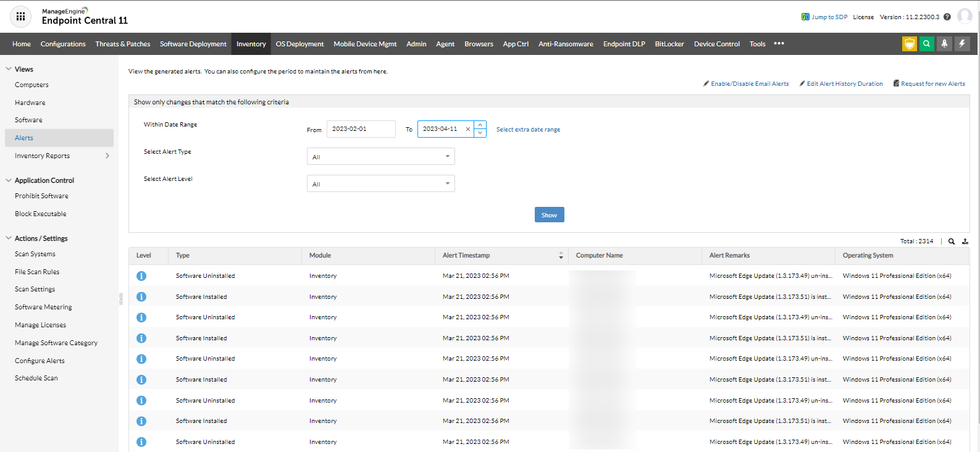Screen dimensions: 980x452
Task: Collapse the Application Control section
Action: pos(9,180)
